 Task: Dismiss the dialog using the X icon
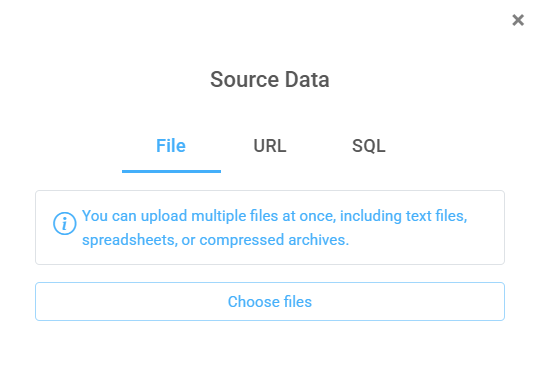pos(518,20)
